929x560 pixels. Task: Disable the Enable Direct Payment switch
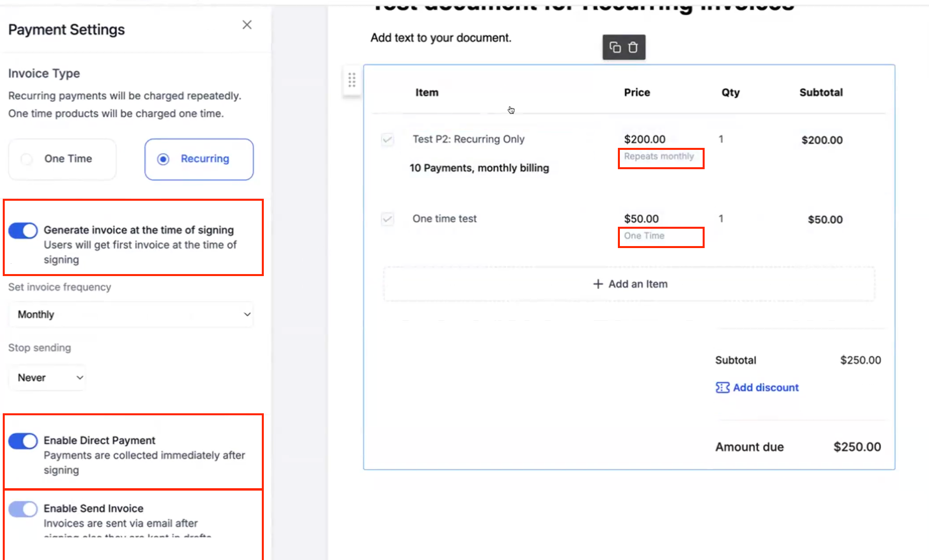(x=23, y=441)
